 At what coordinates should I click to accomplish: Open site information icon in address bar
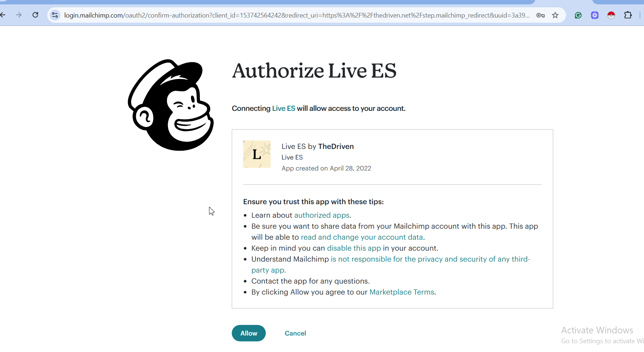55,15
